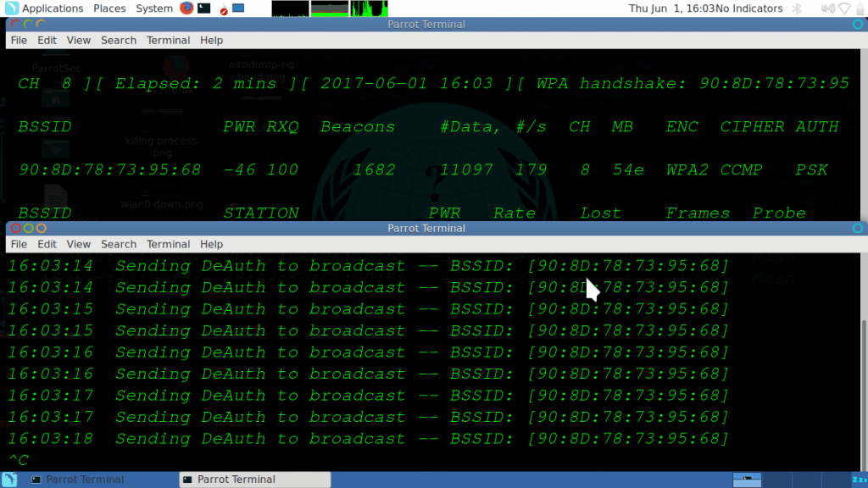Expand the Places menu
The image size is (868, 488).
point(109,8)
